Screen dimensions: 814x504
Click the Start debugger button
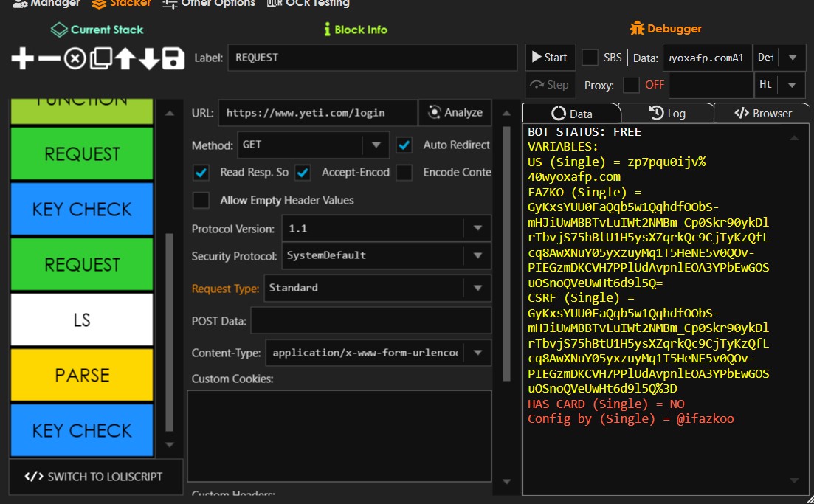point(549,58)
